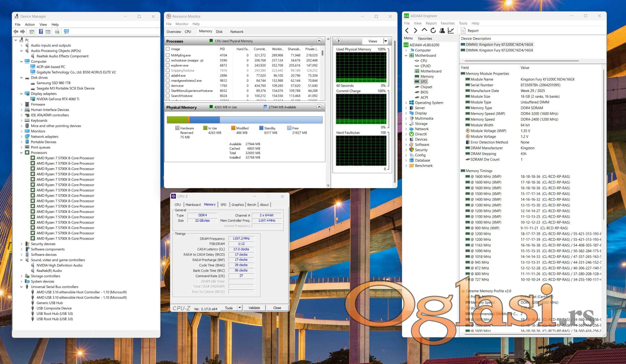Image resolution: width=626 pixels, height=364 pixels.
Task: Click AIDA64 Refresh toolbar icon
Action: pyautogui.click(x=433, y=31)
